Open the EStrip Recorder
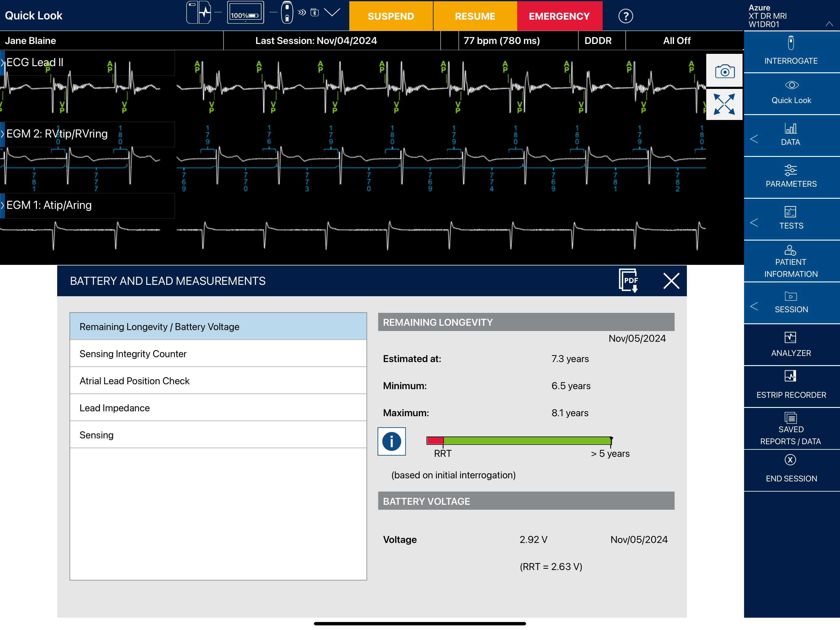The image size is (840, 630). [791, 386]
